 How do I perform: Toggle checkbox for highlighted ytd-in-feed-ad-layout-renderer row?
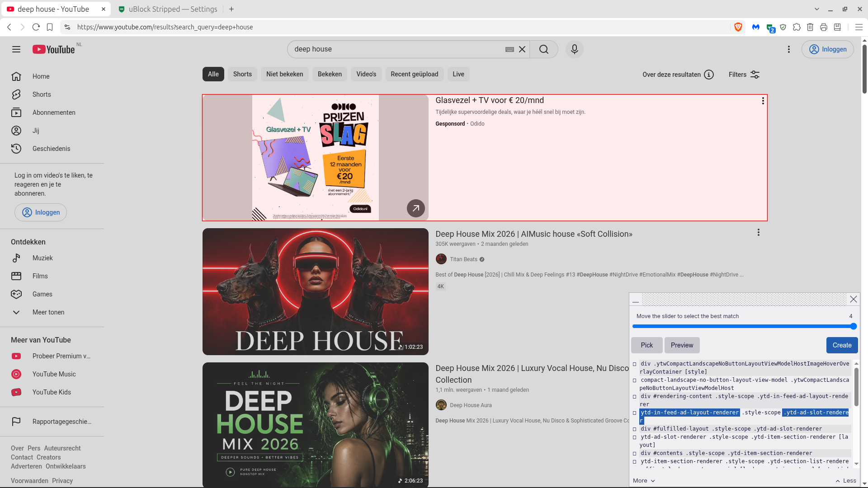[x=635, y=413]
